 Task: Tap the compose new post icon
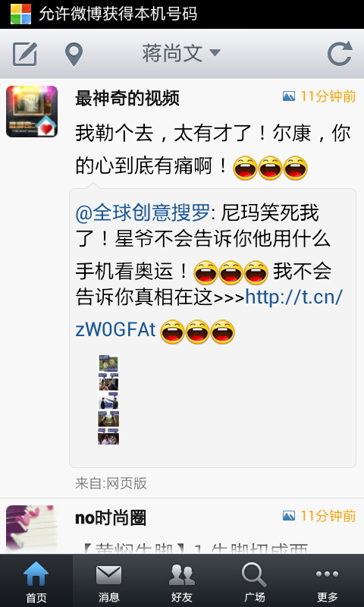(25, 54)
